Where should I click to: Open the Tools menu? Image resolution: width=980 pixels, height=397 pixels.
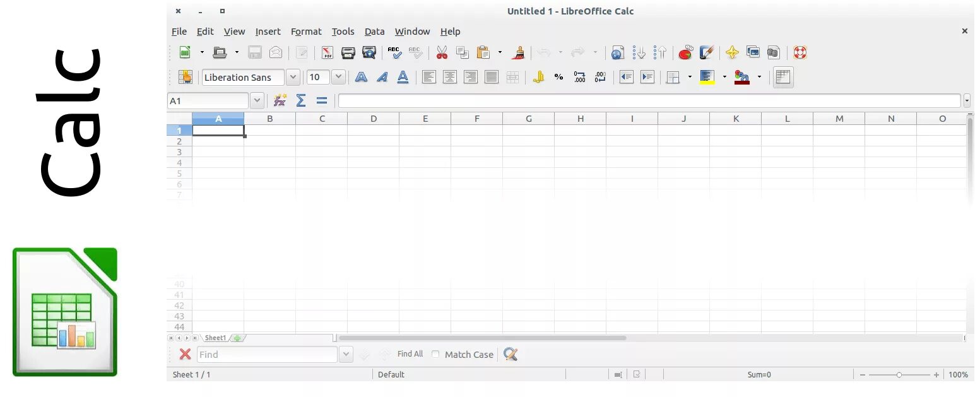point(343,32)
